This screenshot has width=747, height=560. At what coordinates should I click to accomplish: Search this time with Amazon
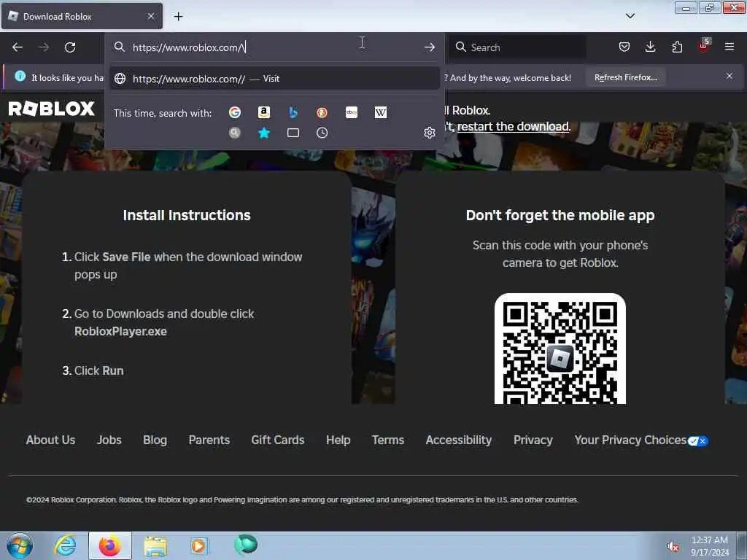(x=264, y=112)
